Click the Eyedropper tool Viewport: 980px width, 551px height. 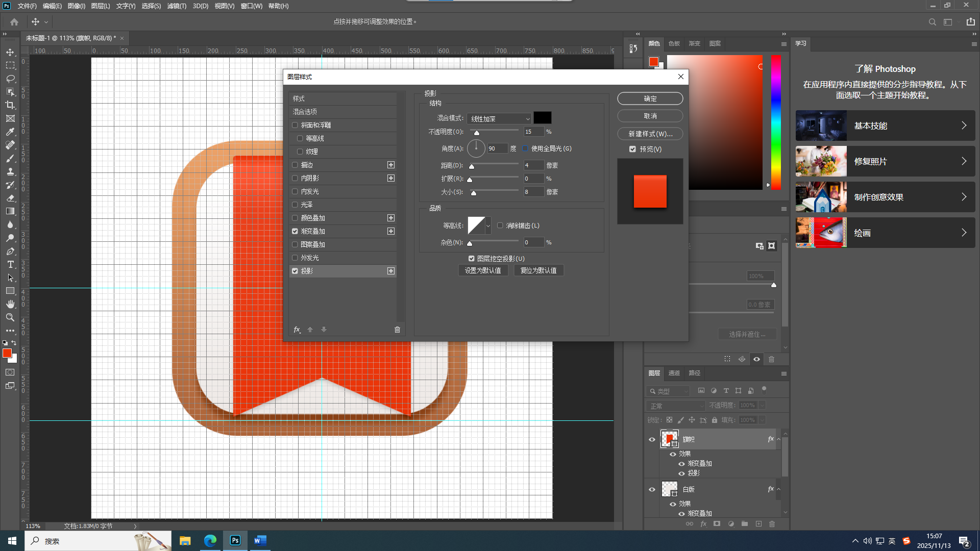(x=10, y=132)
